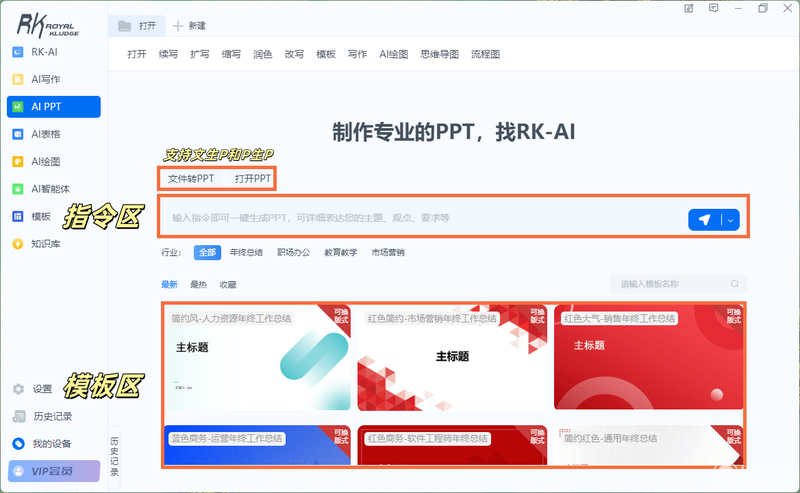Filter templates by 年终总结
Screen dimensions: 800x493
pos(246,252)
